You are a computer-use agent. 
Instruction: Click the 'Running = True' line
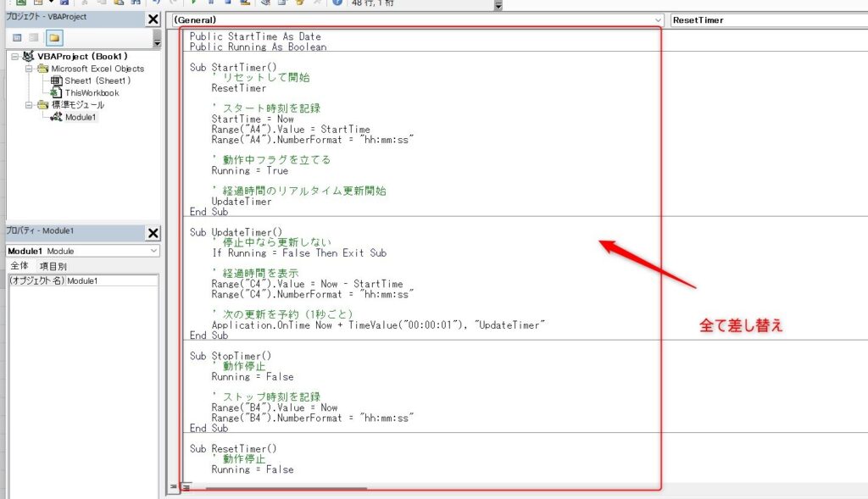pyautogui.click(x=250, y=170)
